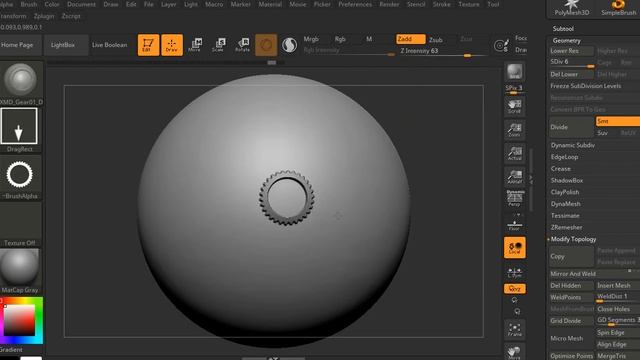The height and width of the screenshot is (360, 640).
Task: Click the L.Sym local symmetry icon
Action: click(x=515, y=272)
